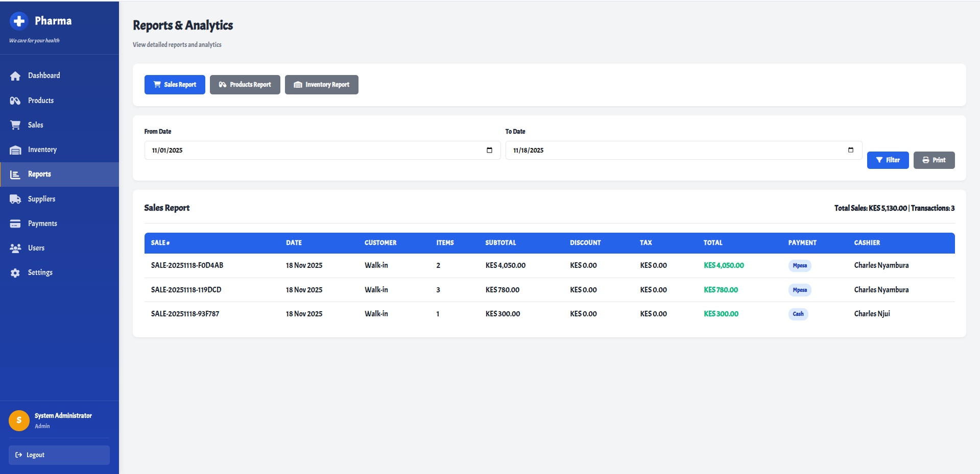Switch to the Products Report tab
980x474 pixels.
coord(245,85)
